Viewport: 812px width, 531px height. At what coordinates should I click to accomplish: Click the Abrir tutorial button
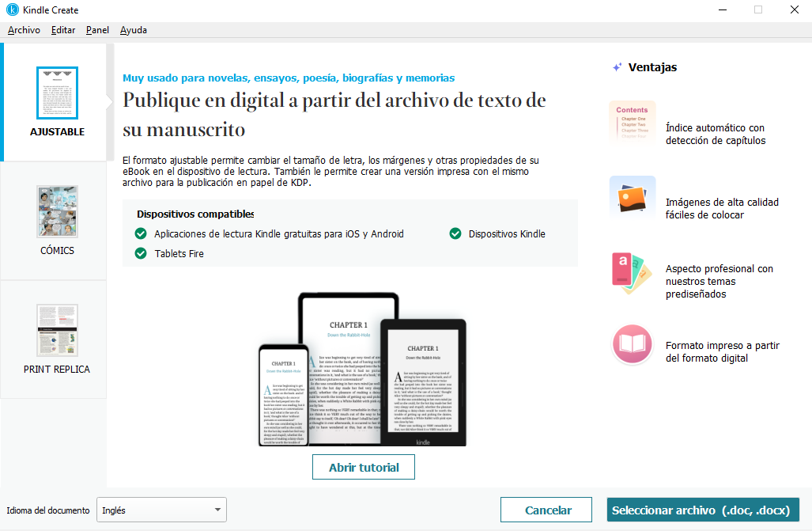(x=364, y=467)
